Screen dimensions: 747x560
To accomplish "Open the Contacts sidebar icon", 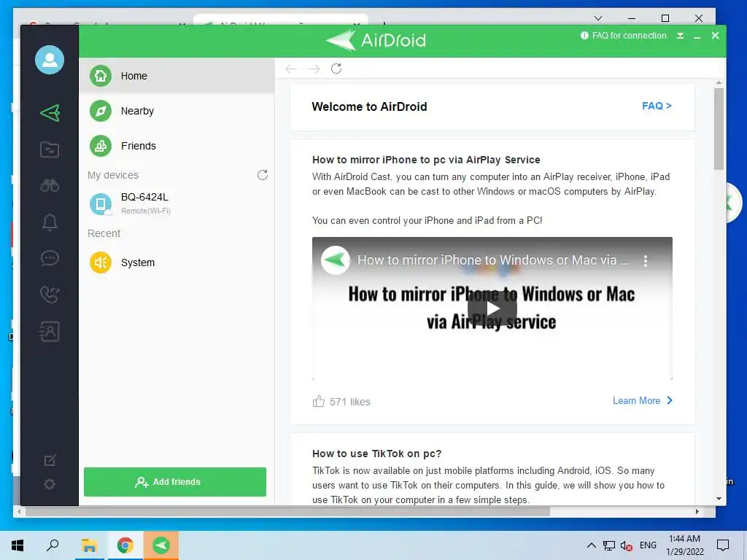I will click(x=50, y=332).
